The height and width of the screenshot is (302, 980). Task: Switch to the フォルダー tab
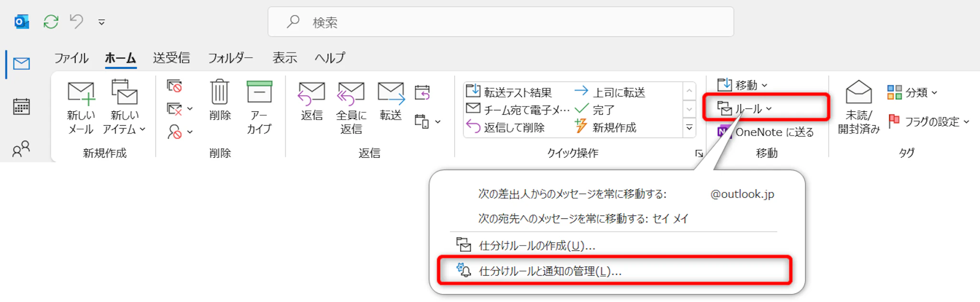230,58
